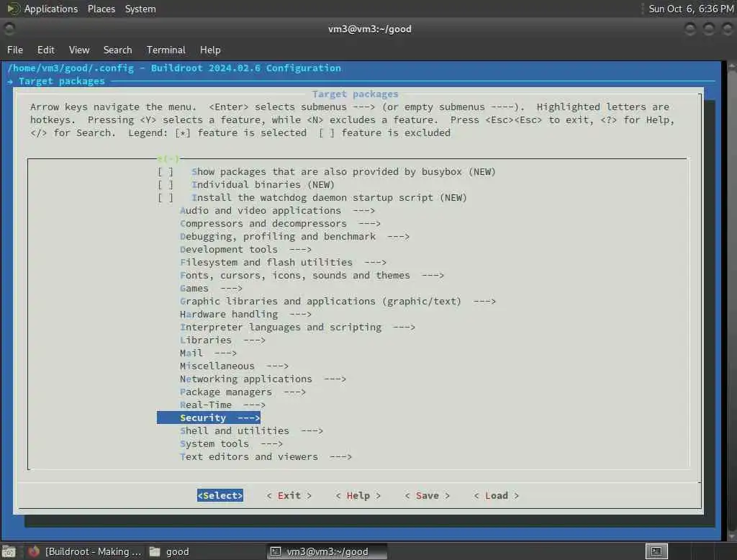737x560 pixels.
Task: Expand Text editors and viewers submenu
Action: pos(266,456)
